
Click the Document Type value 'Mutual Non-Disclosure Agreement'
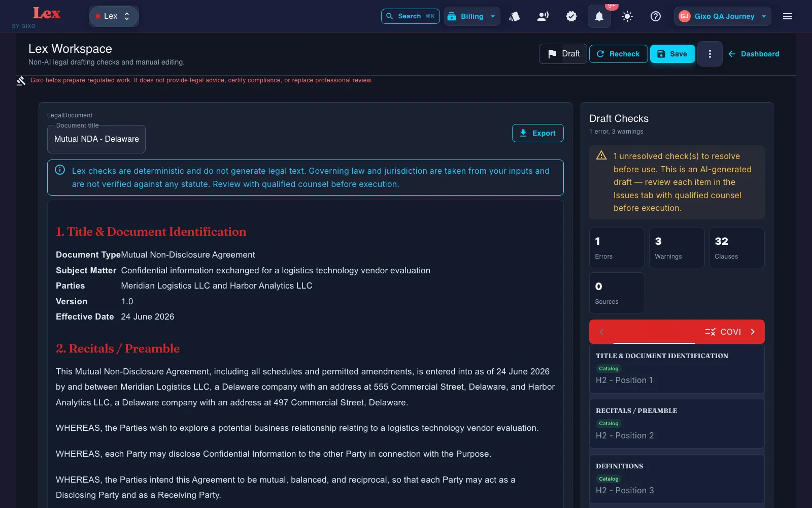point(188,255)
